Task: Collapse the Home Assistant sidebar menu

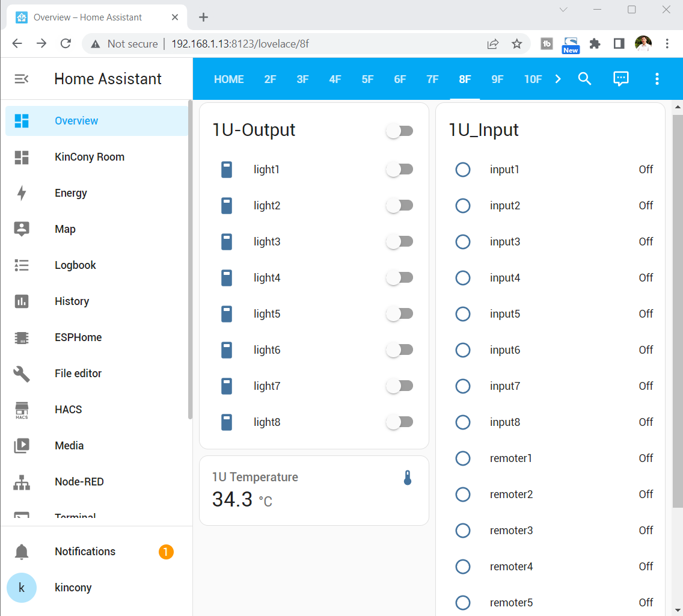Action: (x=22, y=79)
